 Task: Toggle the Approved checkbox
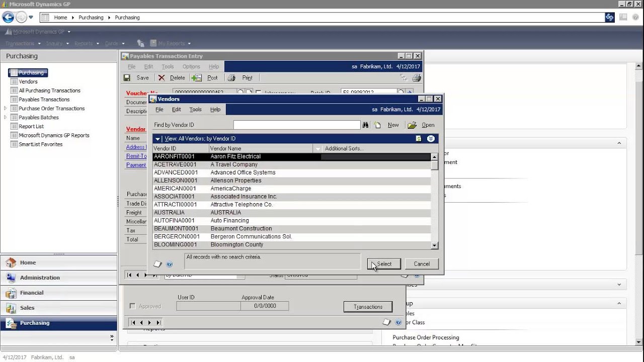133,306
